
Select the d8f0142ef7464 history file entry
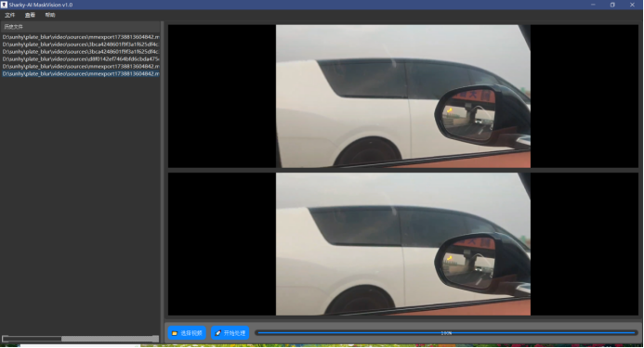pyautogui.click(x=81, y=59)
